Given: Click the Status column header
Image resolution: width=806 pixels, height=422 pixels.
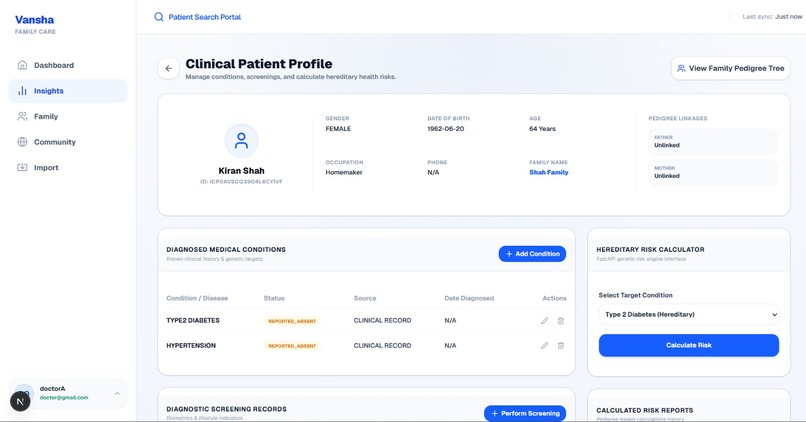Looking at the screenshot, I should click(274, 298).
